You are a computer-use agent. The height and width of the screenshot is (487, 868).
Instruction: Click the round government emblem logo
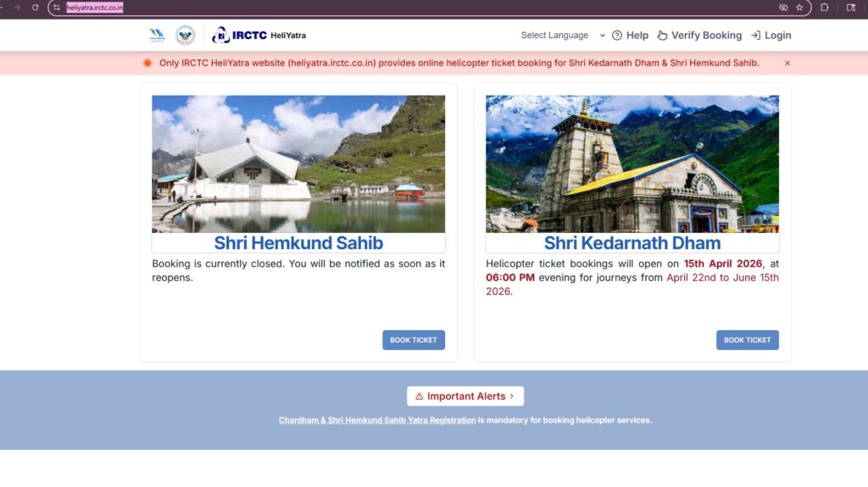(x=185, y=35)
